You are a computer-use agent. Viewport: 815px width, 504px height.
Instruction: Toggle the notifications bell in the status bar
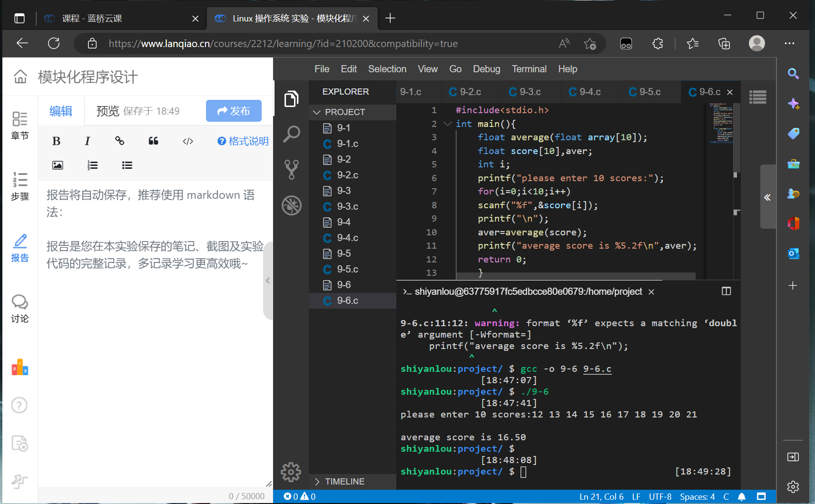[741, 497]
